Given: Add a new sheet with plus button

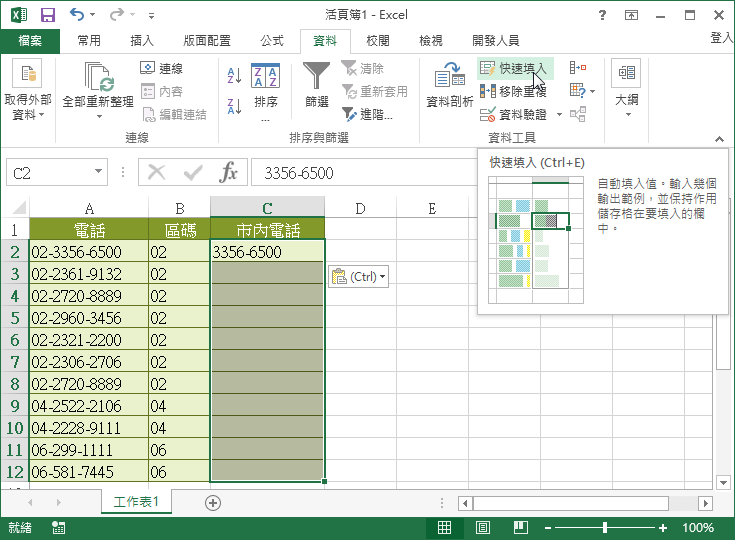Looking at the screenshot, I should (213, 503).
